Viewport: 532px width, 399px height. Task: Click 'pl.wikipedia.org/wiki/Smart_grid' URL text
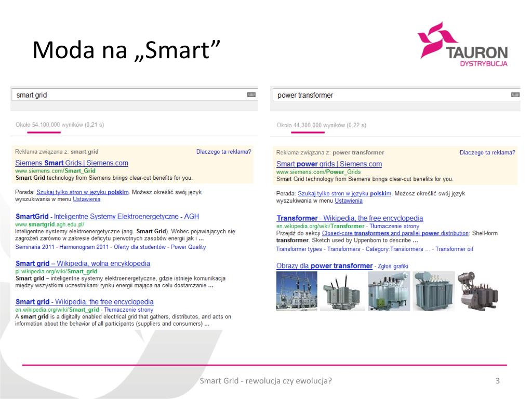tap(56, 271)
